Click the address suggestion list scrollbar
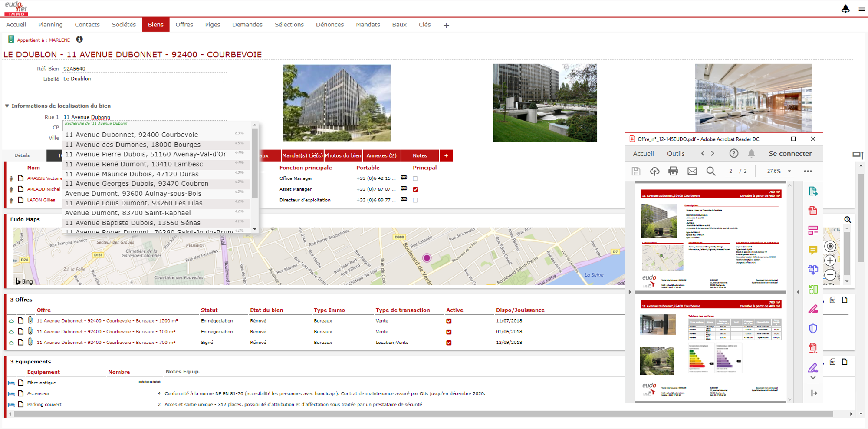Viewport: 868px width, 429px height. click(255, 163)
